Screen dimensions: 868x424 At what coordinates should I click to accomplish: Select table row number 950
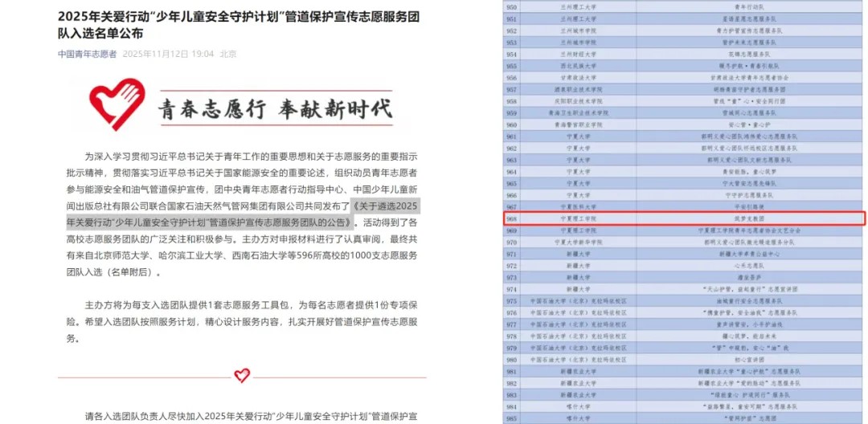coord(512,5)
